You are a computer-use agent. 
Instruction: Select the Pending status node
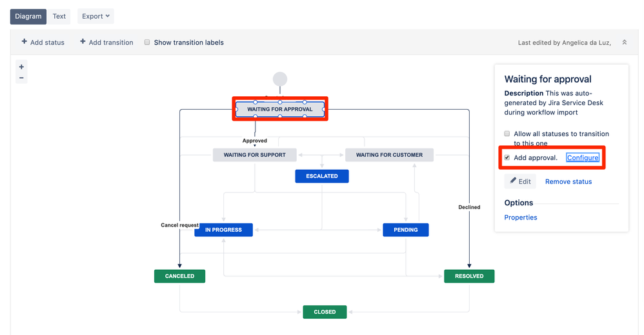pyautogui.click(x=406, y=230)
